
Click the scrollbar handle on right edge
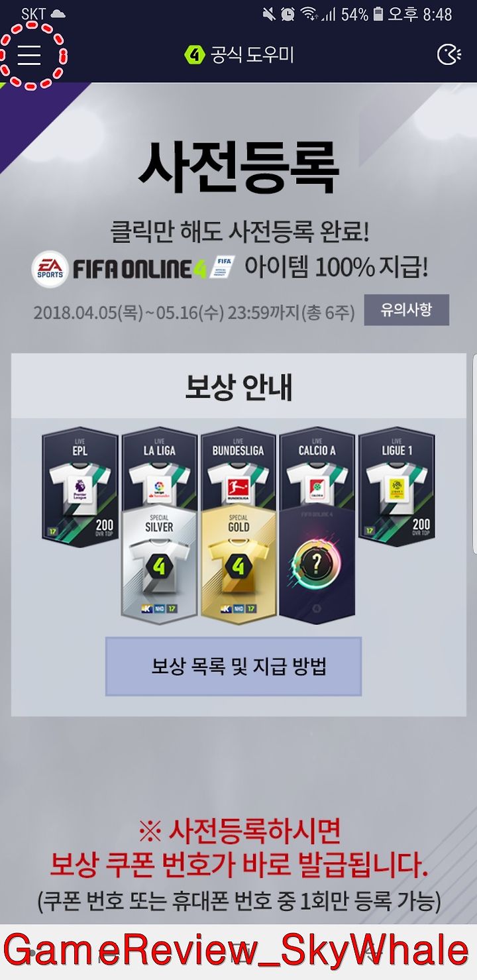[x=474, y=455]
